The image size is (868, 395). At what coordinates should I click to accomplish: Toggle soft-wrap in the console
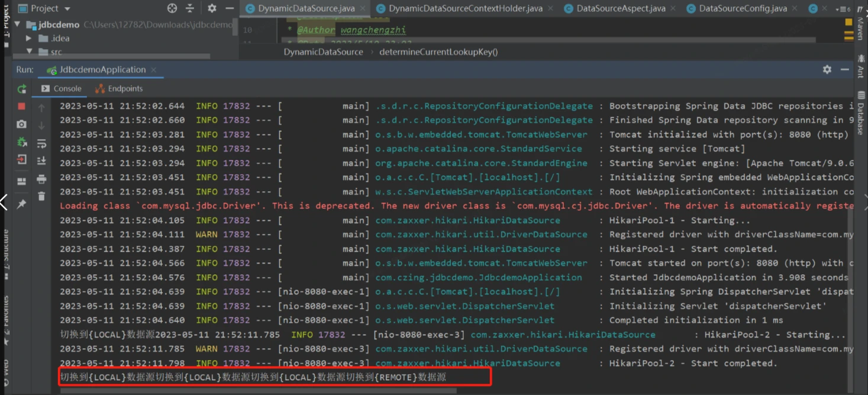point(41,143)
